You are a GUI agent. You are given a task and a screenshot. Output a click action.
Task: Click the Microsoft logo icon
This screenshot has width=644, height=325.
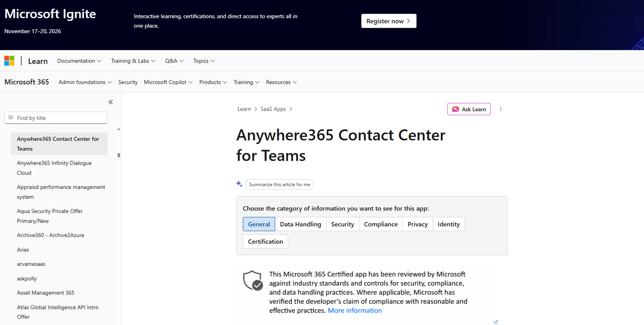(x=9, y=61)
